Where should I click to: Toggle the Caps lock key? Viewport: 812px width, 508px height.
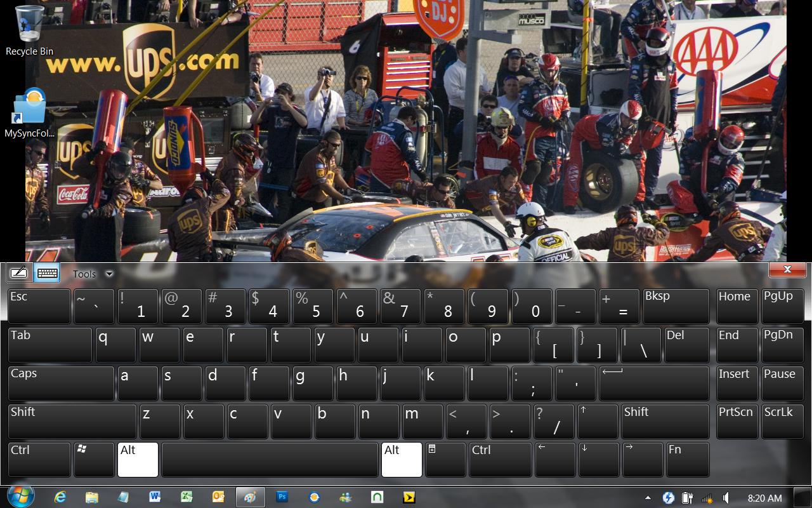62,384
